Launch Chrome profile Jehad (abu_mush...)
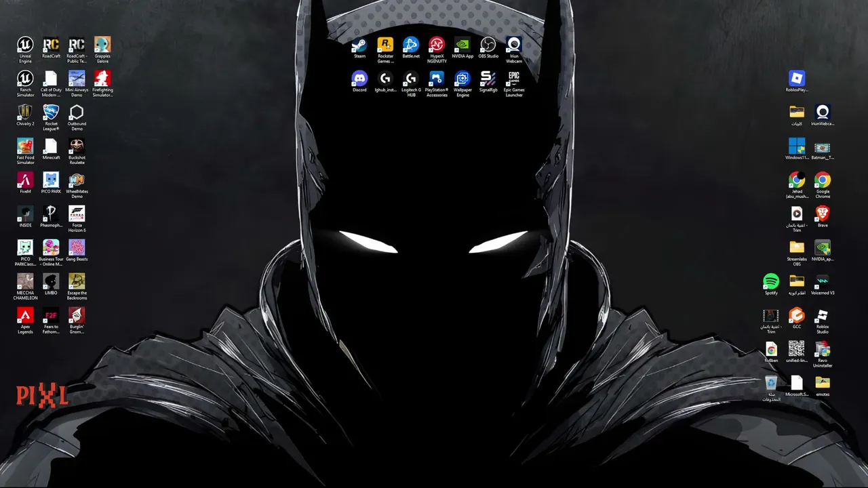 [x=797, y=185]
